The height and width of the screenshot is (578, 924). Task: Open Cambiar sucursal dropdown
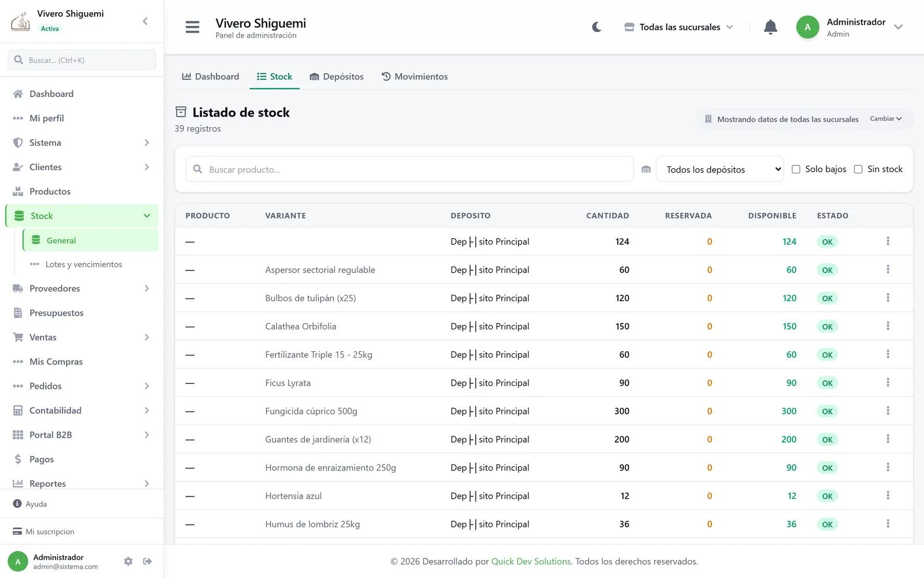coord(886,118)
